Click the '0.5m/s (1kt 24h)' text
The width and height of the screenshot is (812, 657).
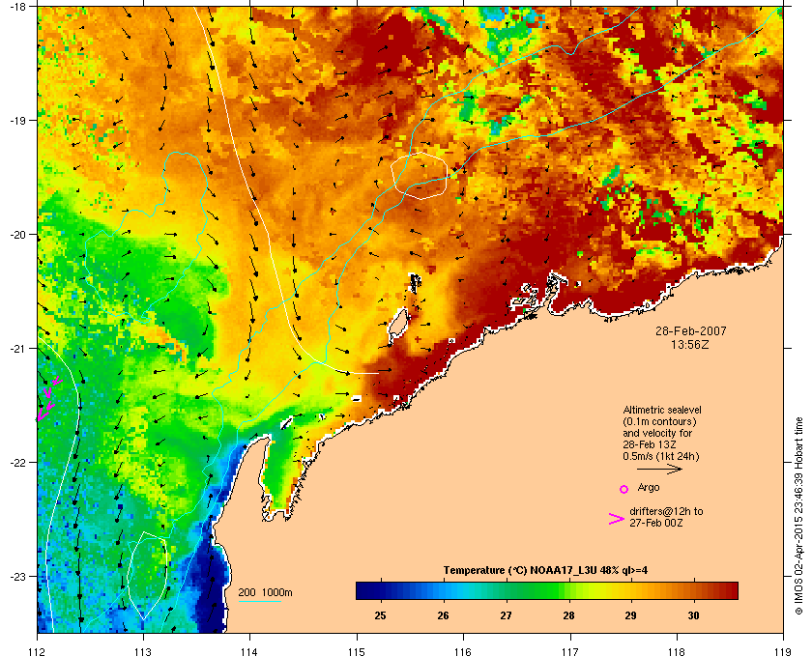point(661,457)
